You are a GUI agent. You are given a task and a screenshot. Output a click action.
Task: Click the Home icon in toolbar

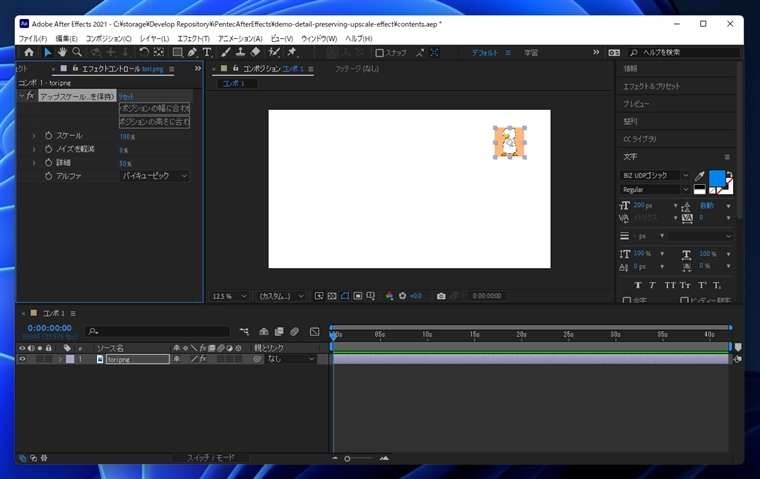coord(28,52)
